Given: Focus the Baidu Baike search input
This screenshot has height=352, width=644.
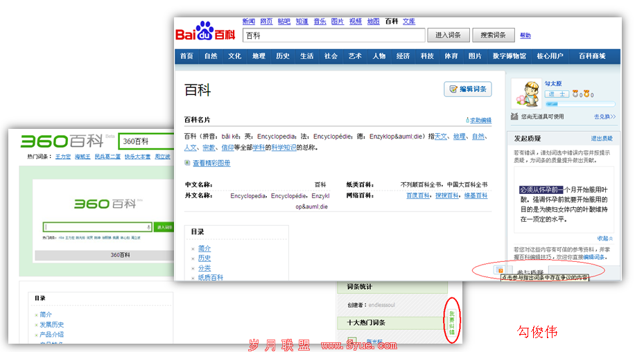Looking at the screenshot, I should tap(334, 35).
